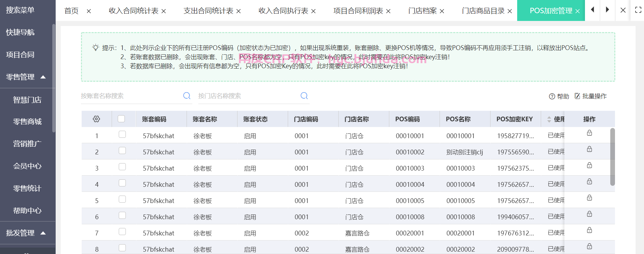Screen dimensions: 644x254
Task: Check the checkbox in row 2
Action: [122, 151]
